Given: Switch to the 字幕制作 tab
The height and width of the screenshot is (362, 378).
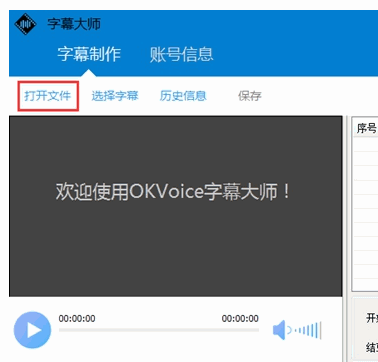Looking at the screenshot, I should (x=89, y=54).
